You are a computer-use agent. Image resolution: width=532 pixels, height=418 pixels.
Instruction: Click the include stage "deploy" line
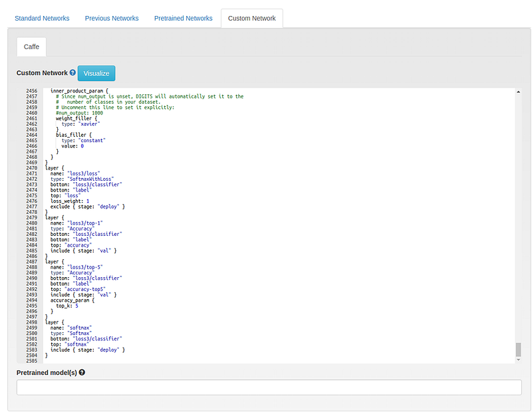[x=88, y=350]
